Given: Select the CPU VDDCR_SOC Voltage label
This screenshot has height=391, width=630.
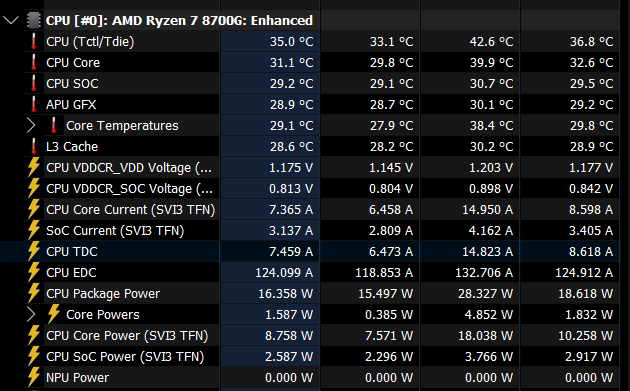Looking at the screenshot, I should [129, 188].
